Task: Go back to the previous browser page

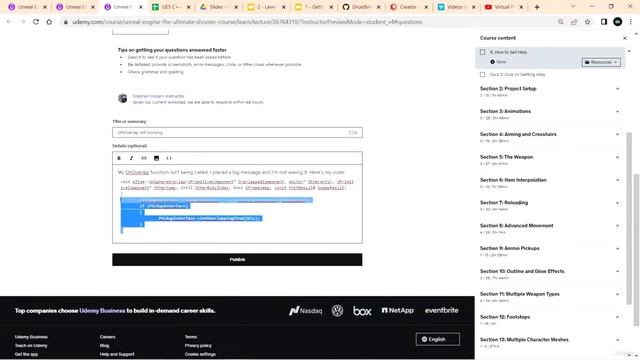Action: point(9,22)
